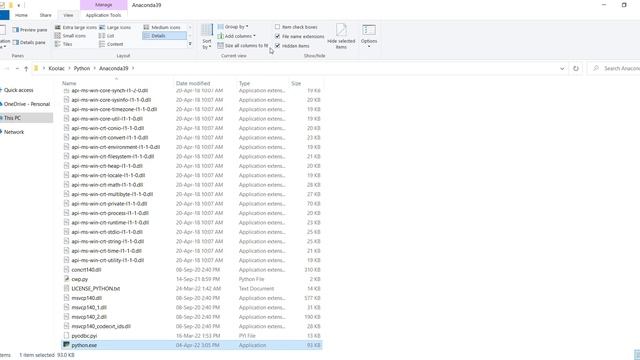Open the Add columns dropdown

(x=237, y=36)
